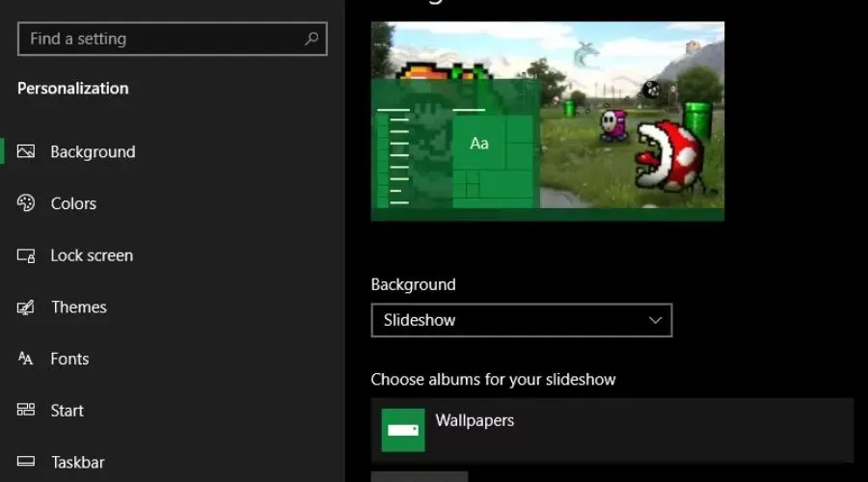This screenshot has height=482, width=868.
Task: Click the Colors palette icon
Action: pyautogui.click(x=26, y=203)
